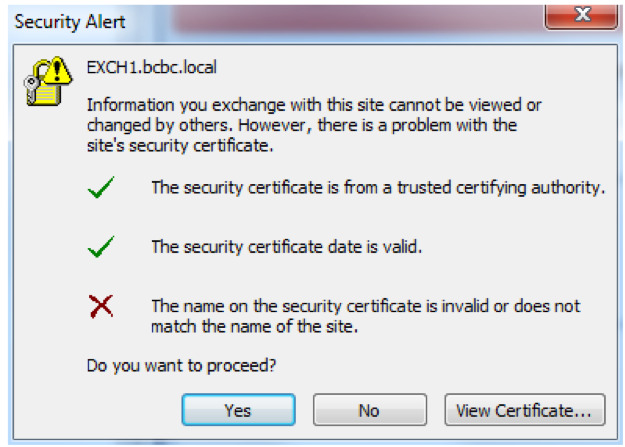This screenshot has width=625, height=447.
Task: Click the 'trusted certifying authority' status text
Action: point(378,187)
